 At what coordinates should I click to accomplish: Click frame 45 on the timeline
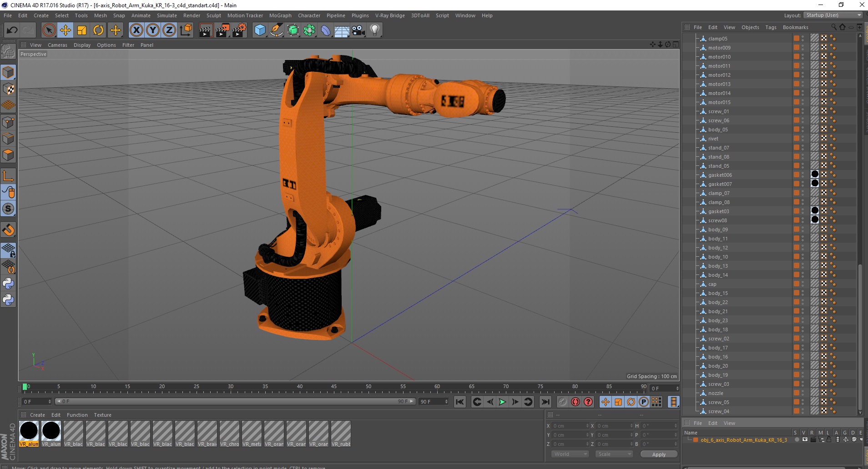334,388
